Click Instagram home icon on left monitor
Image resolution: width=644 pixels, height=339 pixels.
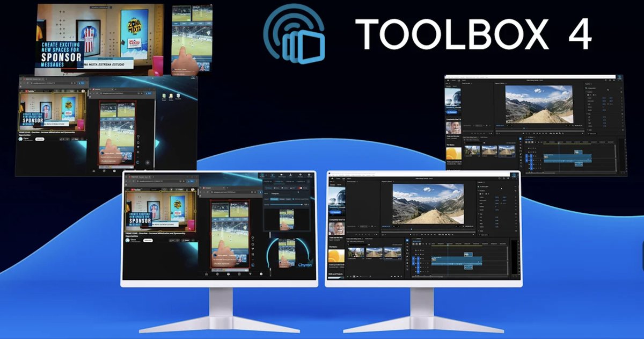(206, 273)
